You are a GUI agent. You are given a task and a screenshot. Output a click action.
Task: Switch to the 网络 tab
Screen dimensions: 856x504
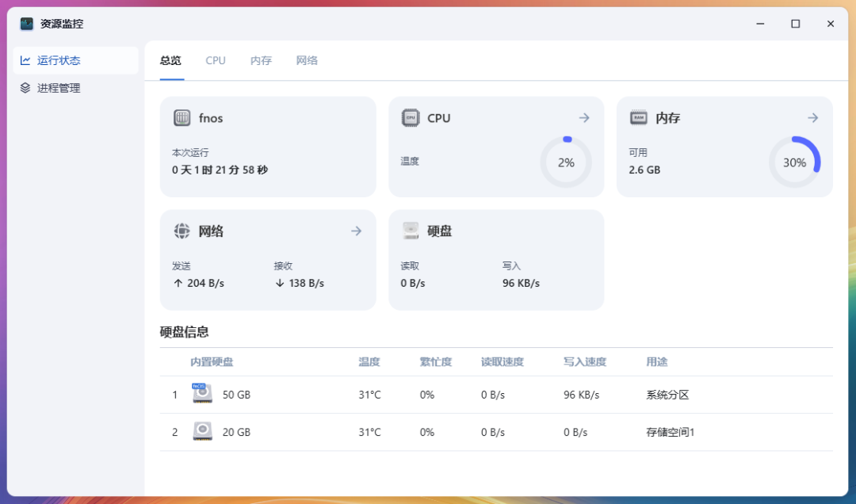coord(307,60)
